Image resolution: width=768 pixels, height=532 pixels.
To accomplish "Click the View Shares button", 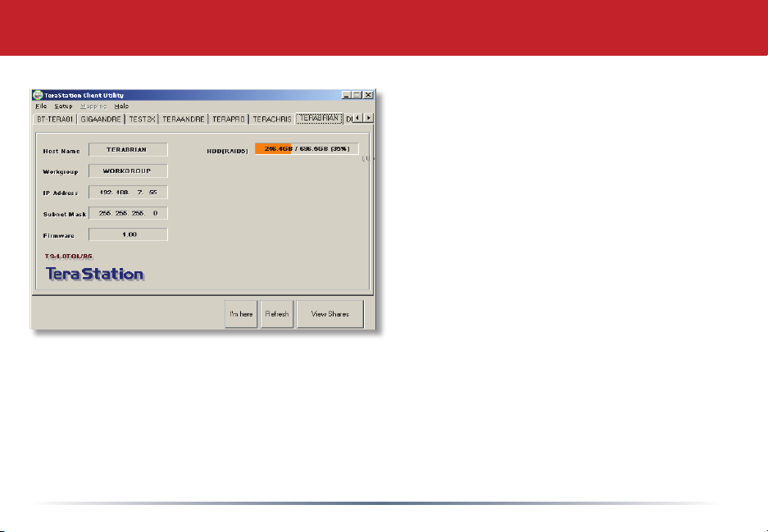I will point(330,314).
